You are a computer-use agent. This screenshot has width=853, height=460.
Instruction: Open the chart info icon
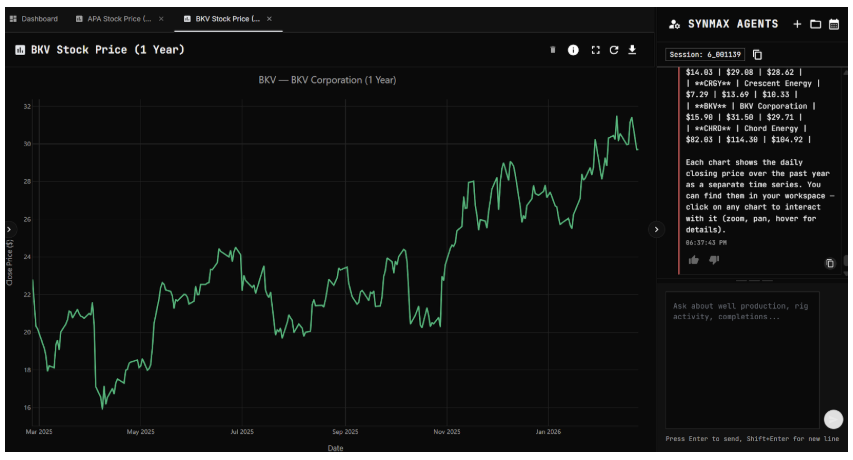[x=574, y=50]
